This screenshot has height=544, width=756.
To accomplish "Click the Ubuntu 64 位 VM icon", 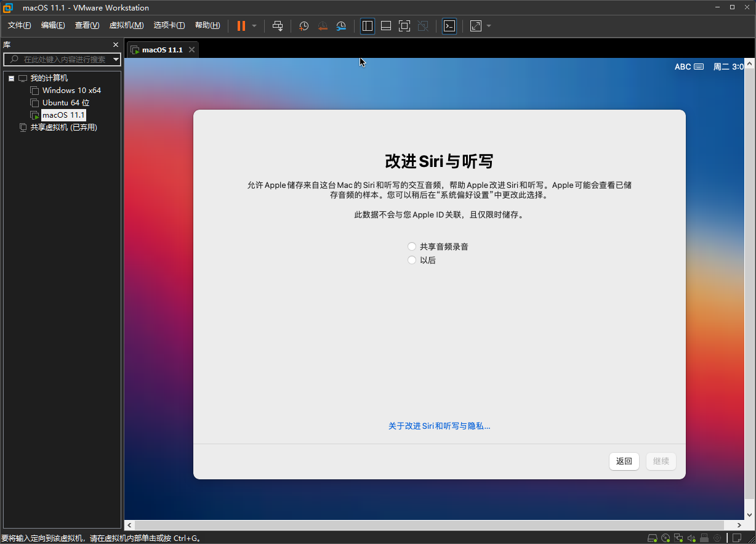I will click(35, 103).
